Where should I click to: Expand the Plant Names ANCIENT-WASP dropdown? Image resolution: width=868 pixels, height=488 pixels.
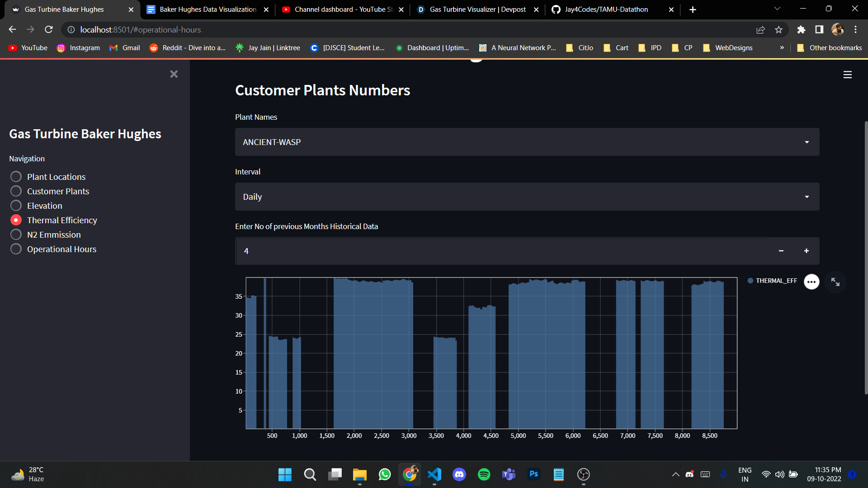click(x=527, y=142)
